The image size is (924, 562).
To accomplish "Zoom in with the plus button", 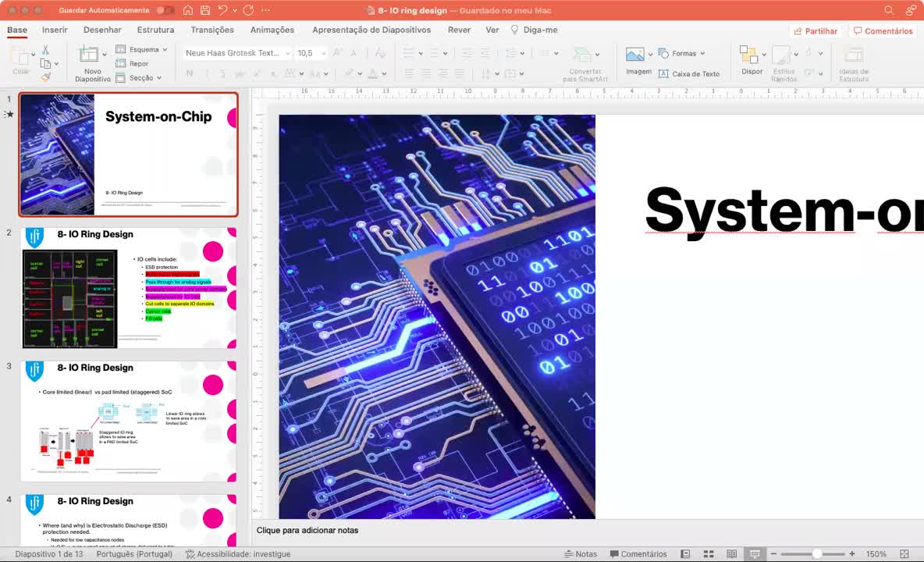I will [x=852, y=553].
